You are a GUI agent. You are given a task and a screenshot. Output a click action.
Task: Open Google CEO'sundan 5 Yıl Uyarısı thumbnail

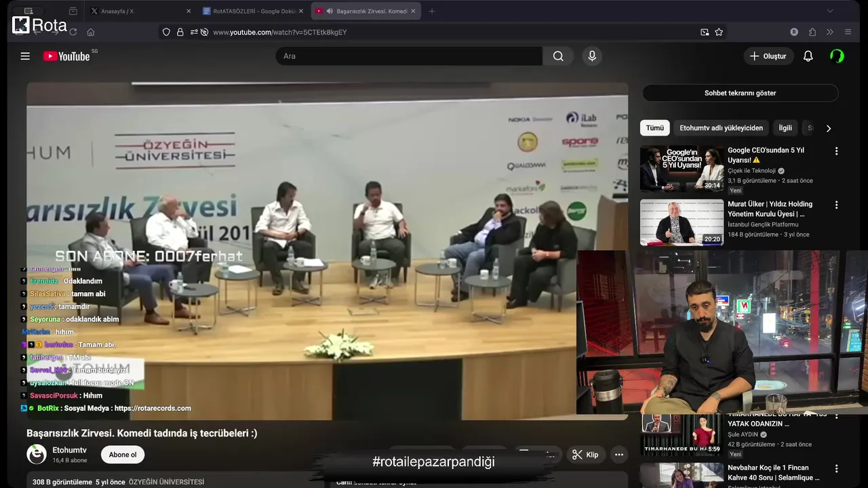point(682,169)
